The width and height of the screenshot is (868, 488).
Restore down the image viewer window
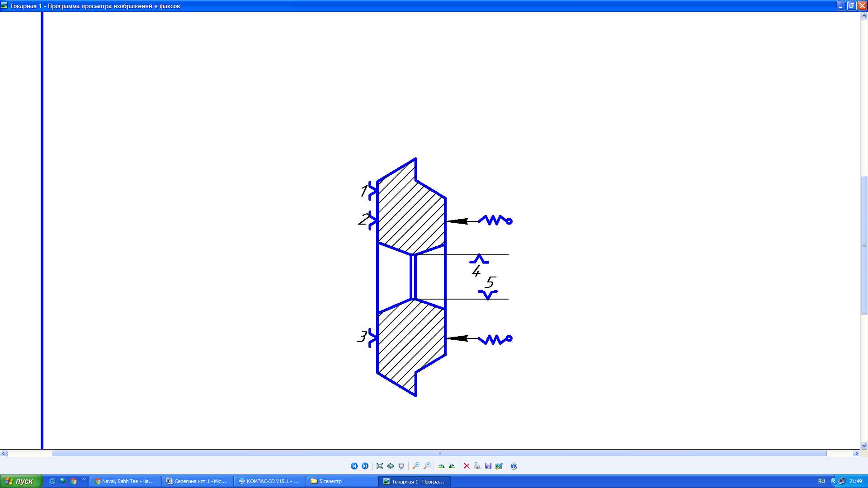[852, 6]
